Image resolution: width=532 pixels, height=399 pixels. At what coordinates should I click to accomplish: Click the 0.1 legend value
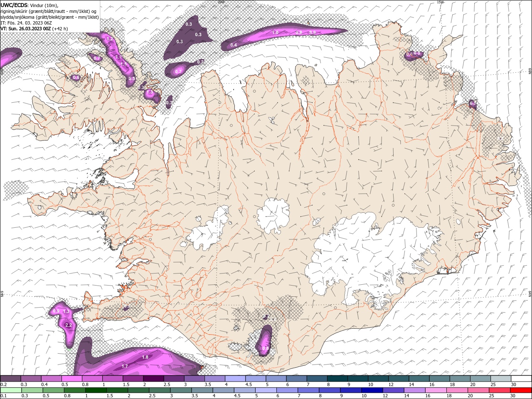[x=3, y=396]
